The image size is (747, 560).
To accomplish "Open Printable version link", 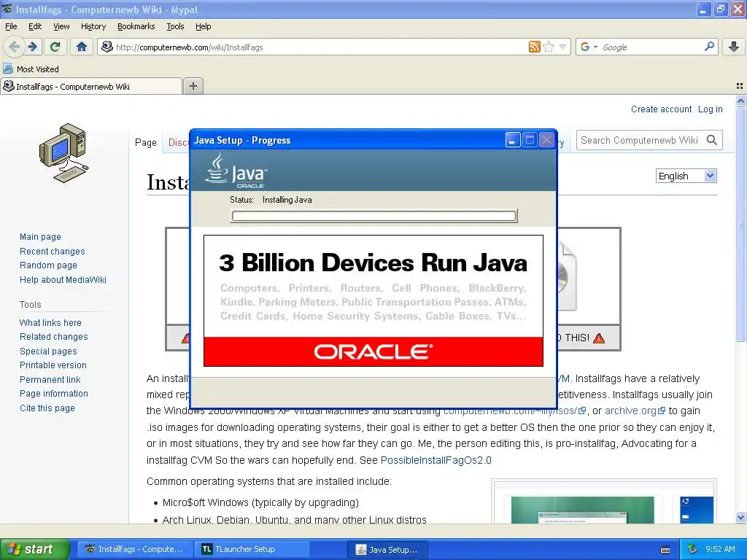I will (53, 365).
